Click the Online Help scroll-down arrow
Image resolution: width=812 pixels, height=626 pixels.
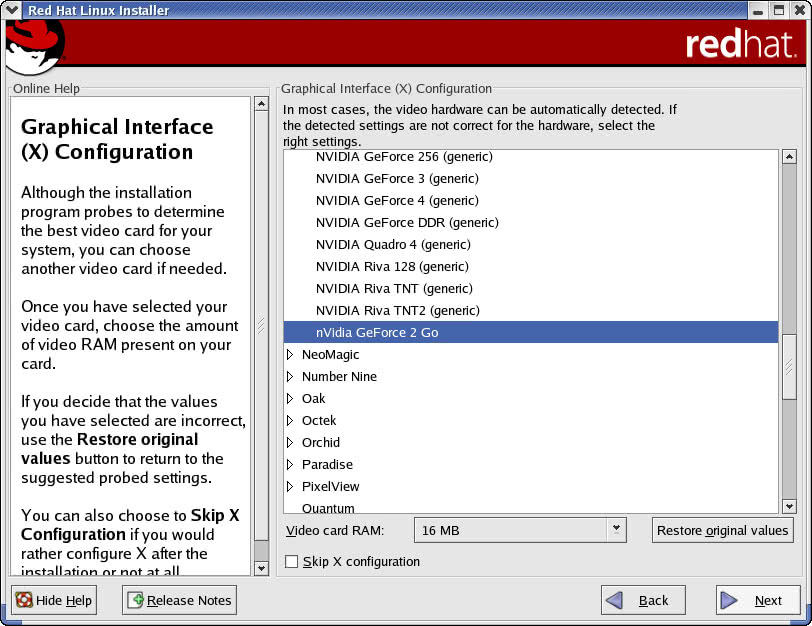coord(262,569)
